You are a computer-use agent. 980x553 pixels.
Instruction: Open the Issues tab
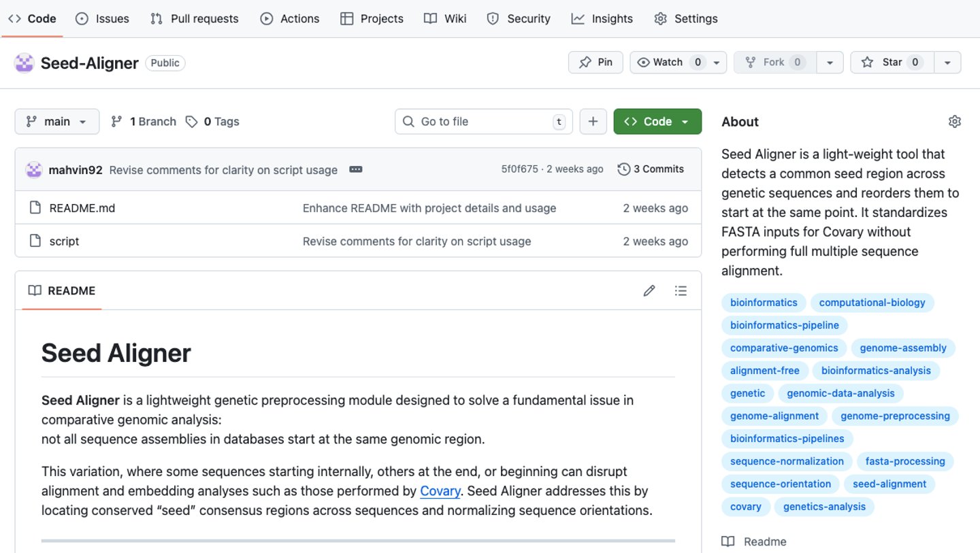pyautogui.click(x=102, y=18)
